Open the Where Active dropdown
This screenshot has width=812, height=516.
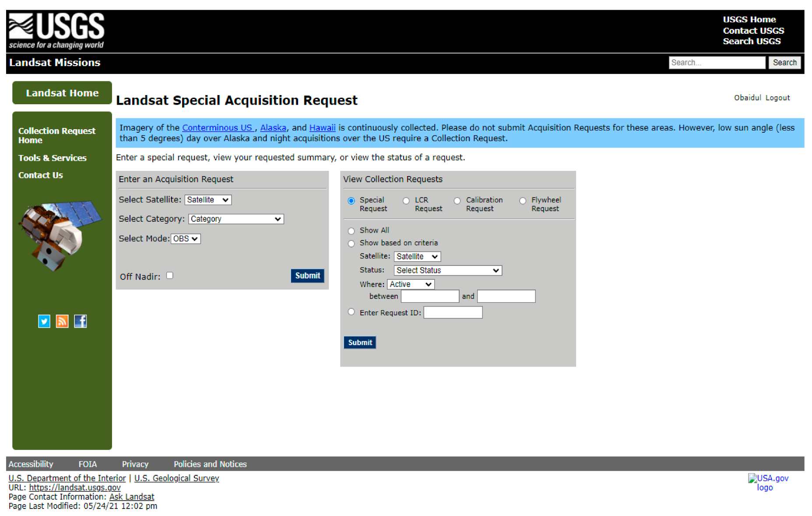click(x=411, y=284)
